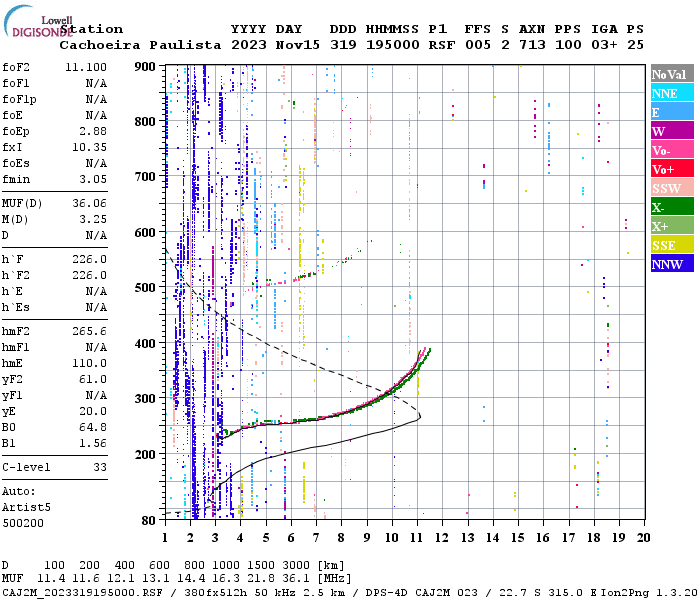This screenshot has width=700, height=600.
Task: Click the 500 km y-axis label
Action: pyautogui.click(x=145, y=288)
